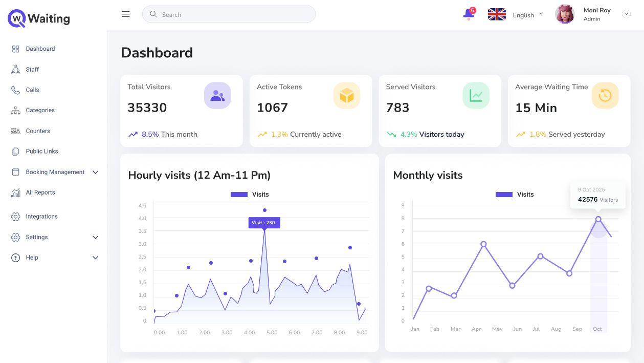Open the English language dropdown
Image resolution: width=644 pixels, height=363 pixels.
pos(527,14)
